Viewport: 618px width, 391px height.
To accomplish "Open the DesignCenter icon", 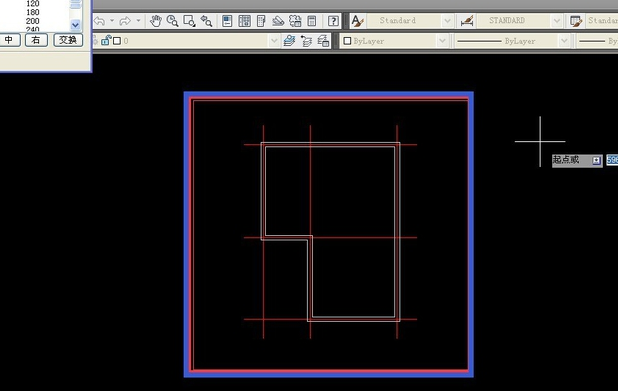I will click(244, 20).
